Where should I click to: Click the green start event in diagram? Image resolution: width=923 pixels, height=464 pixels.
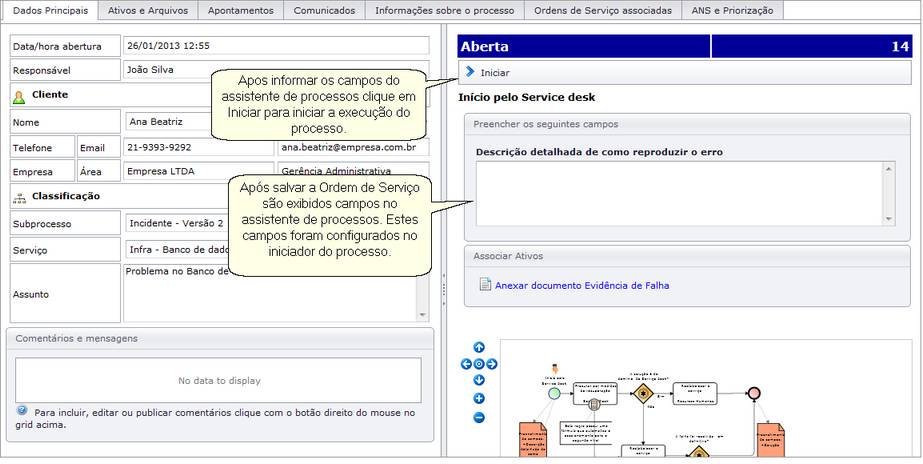point(554,393)
